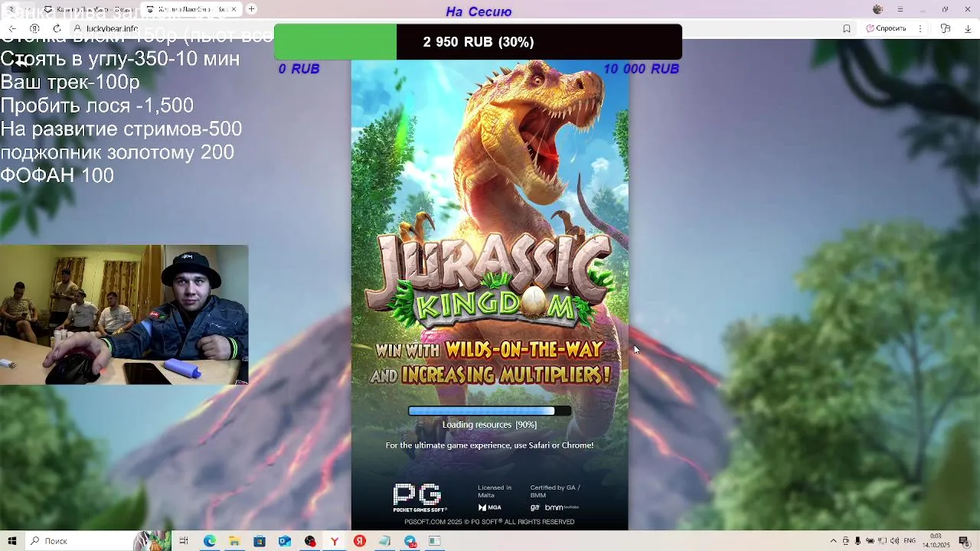Screen dimensions: 980x551
Task: Open the browser profile avatar
Action: (877, 9)
